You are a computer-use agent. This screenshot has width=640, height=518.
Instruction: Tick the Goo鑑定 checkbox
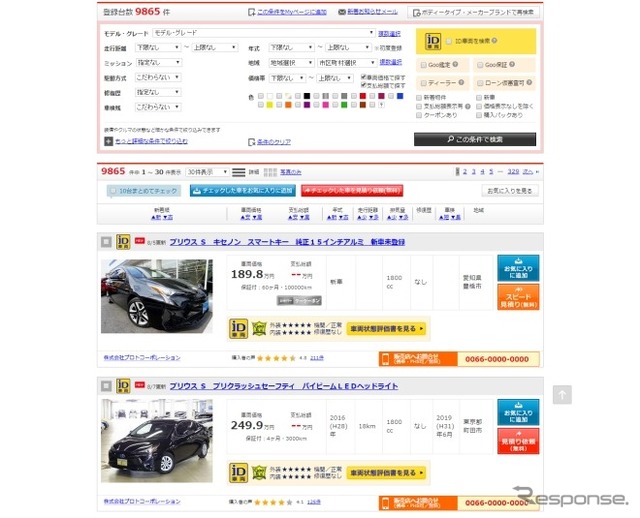pyautogui.click(x=424, y=64)
